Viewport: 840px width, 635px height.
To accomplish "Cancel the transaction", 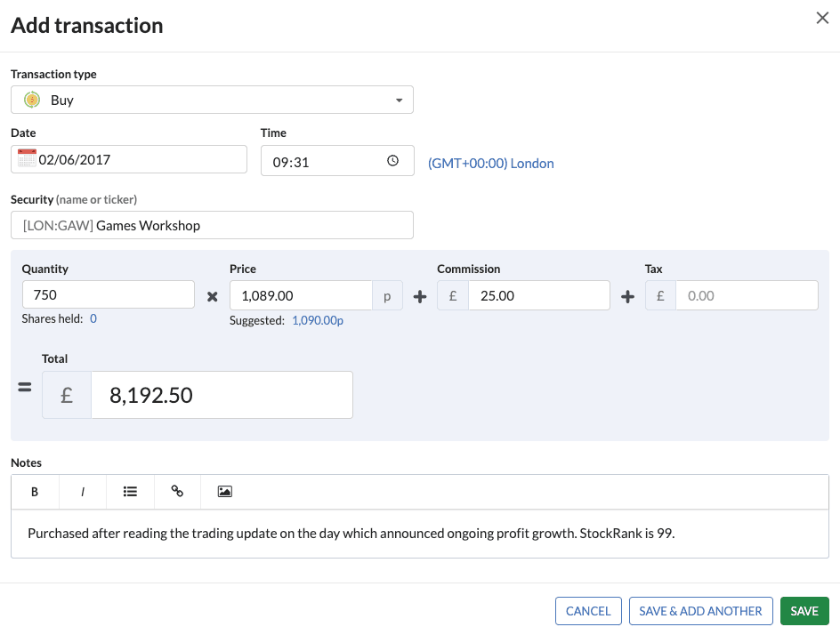I will click(588, 611).
